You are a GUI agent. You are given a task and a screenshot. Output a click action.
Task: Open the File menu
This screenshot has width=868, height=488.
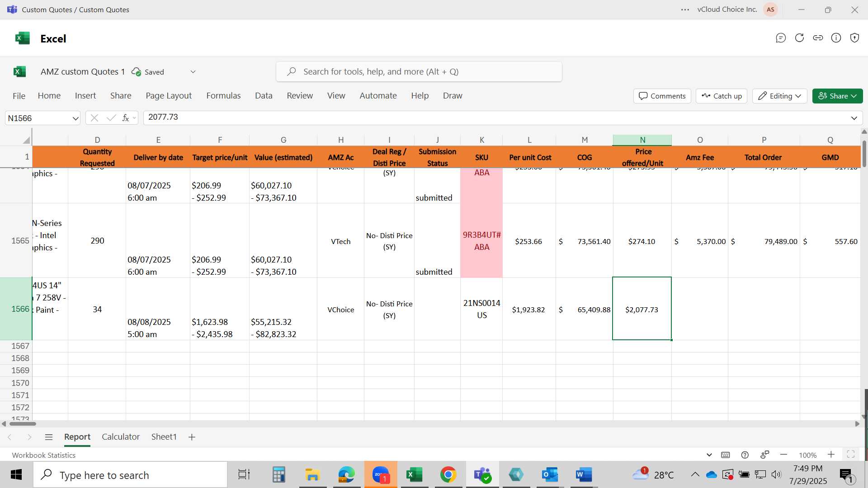click(x=19, y=96)
